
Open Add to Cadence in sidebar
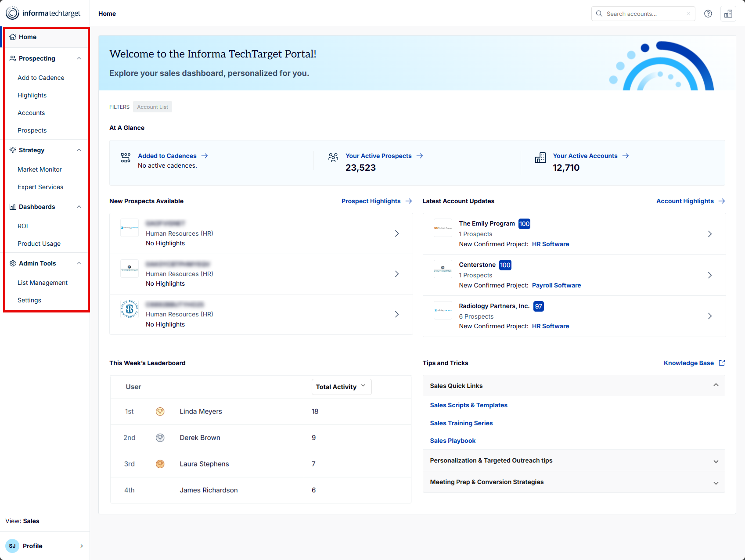[x=41, y=78]
